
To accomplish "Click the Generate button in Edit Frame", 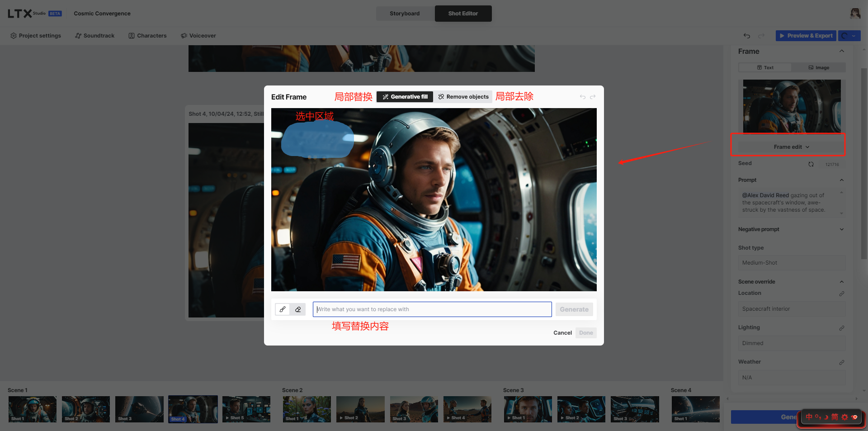I will click(574, 309).
